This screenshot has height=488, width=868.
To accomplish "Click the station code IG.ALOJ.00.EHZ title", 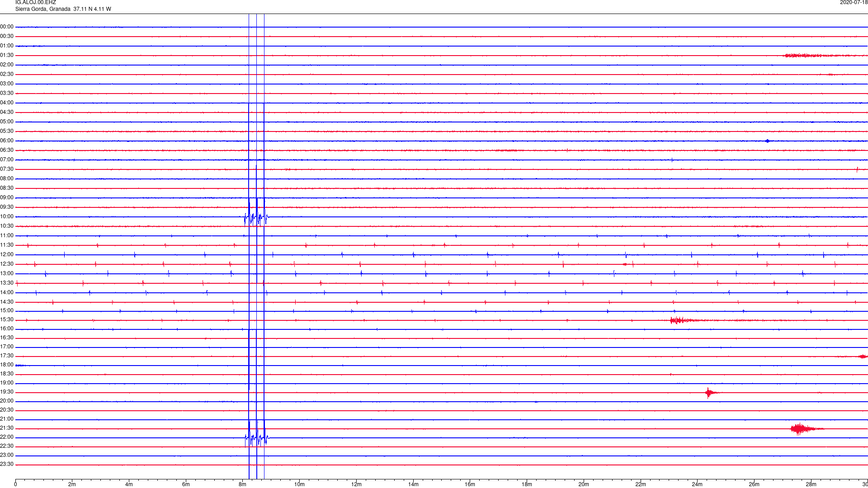I will pos(36,3).
